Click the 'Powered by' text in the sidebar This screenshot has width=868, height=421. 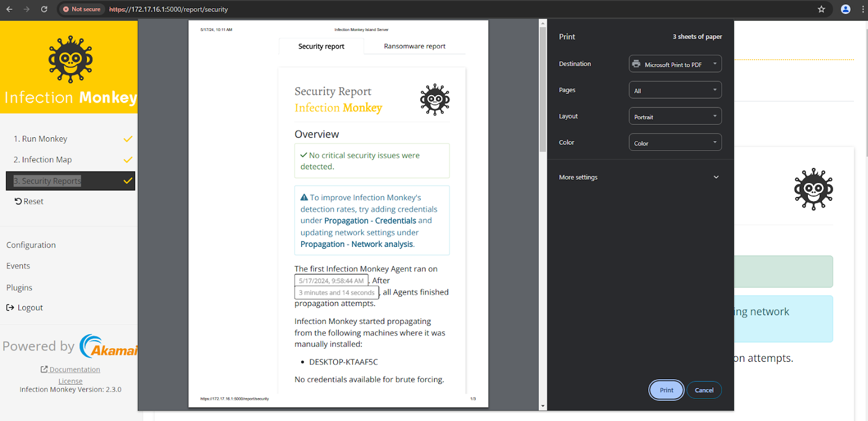39,346
